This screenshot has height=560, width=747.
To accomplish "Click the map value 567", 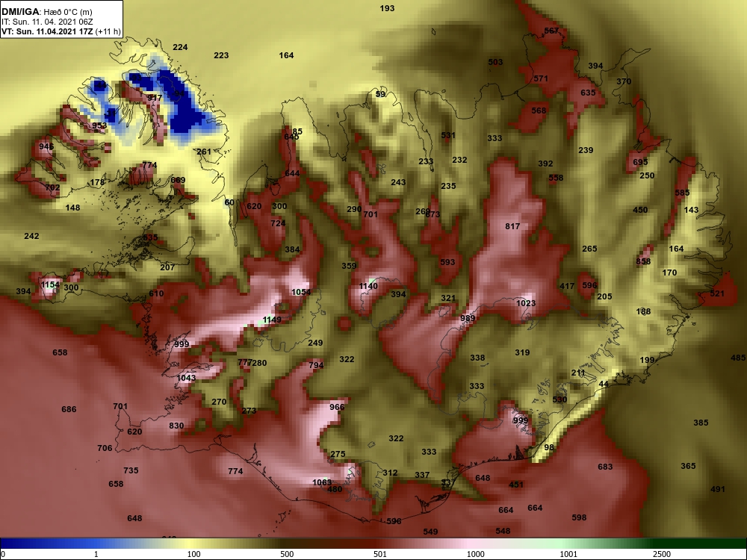I will tap(551, 31).
